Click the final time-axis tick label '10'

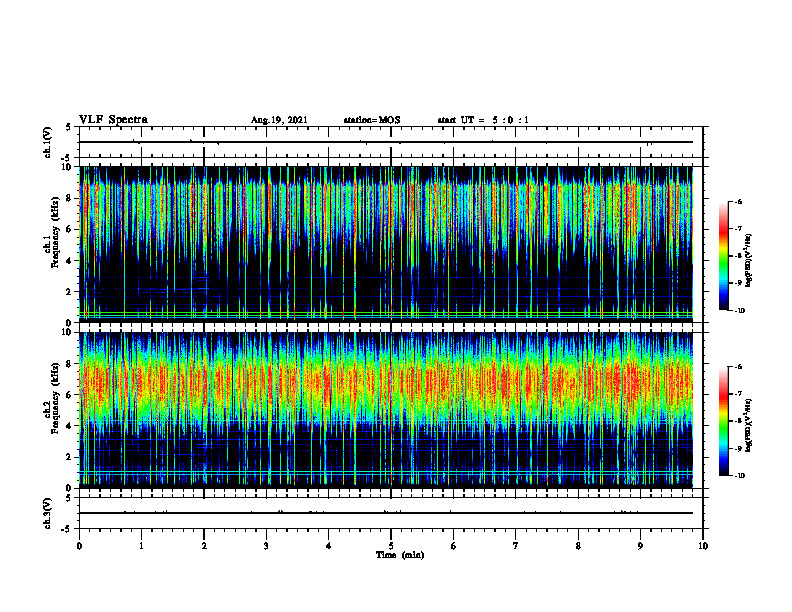(x=703, y=546)
